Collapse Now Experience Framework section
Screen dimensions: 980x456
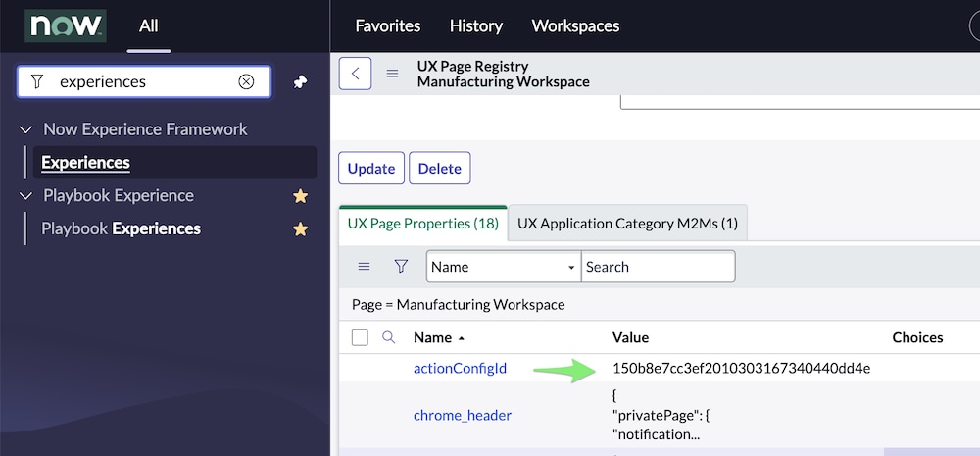click(x=25, y=129)
